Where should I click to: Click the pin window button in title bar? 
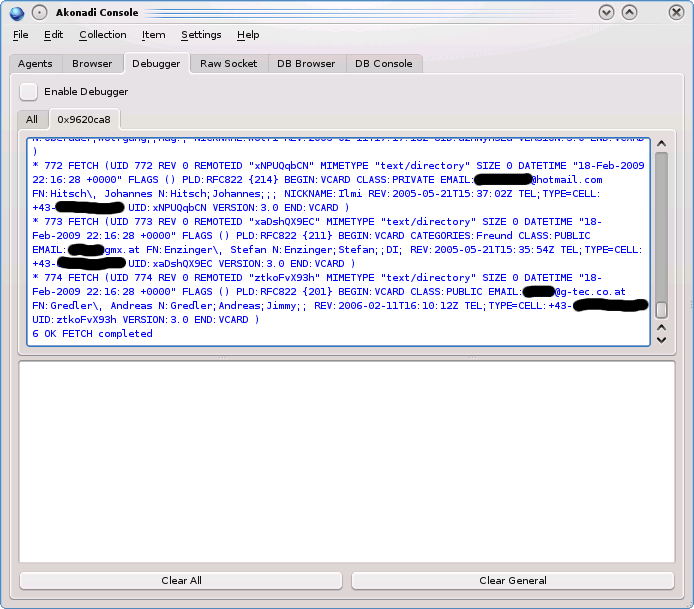(39, 12)
